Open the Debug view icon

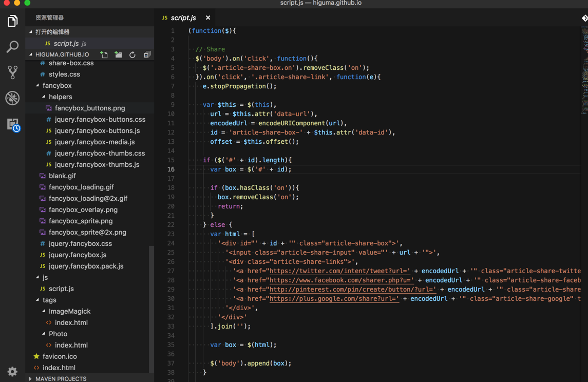[x=12, y=98]
